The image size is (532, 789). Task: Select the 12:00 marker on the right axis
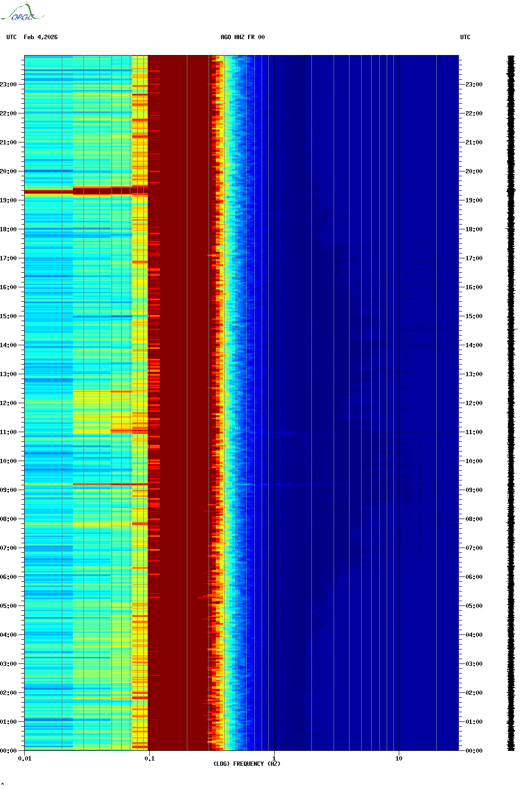point(474,403)
